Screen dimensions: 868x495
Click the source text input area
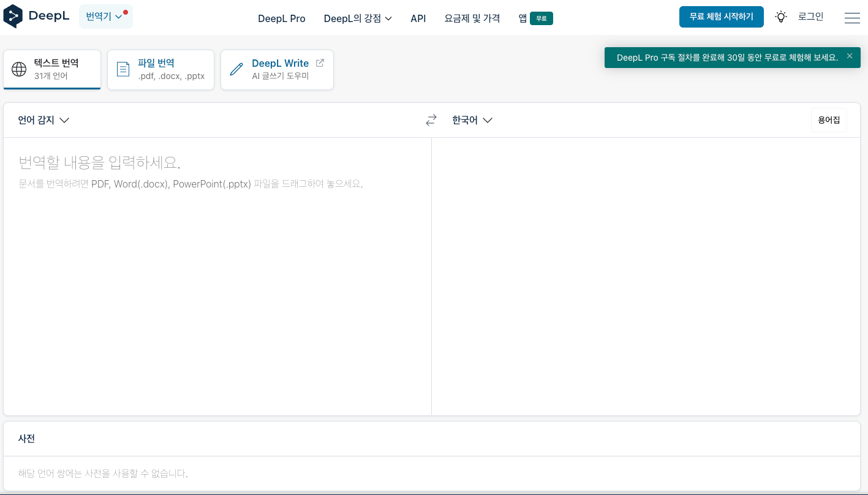(x=217, y=276)
